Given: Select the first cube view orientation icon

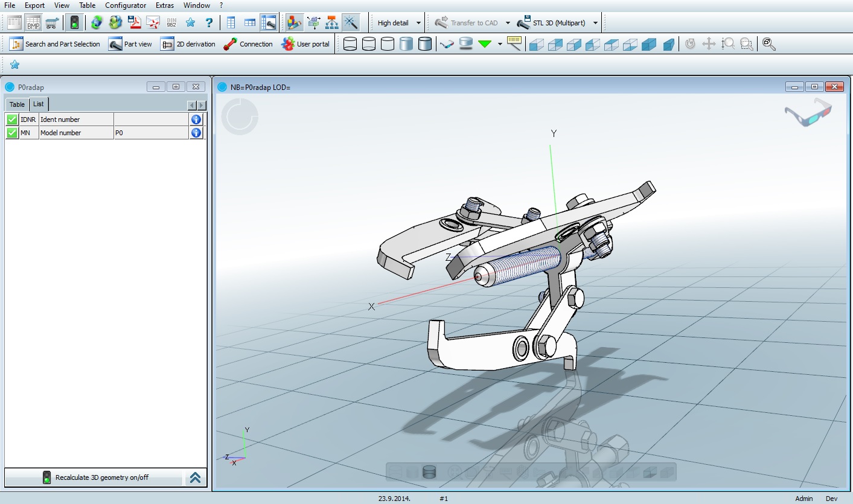Looking at the screenshot, I should [x=537, y=44].
